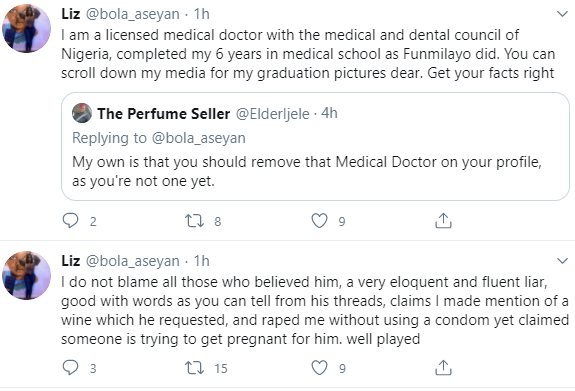The image size is (575, 391).
Task: Share the second tweet by Liz
Action: coord(443,368)
